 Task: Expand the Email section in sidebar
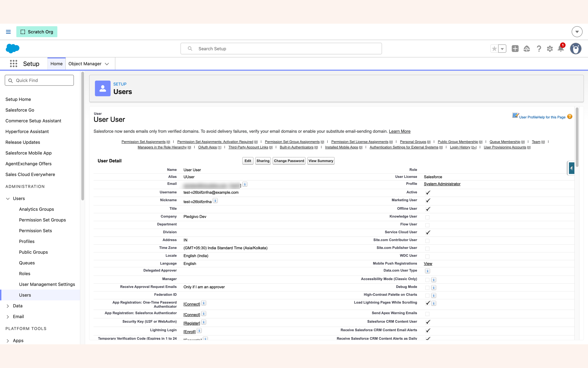(8, 317)
